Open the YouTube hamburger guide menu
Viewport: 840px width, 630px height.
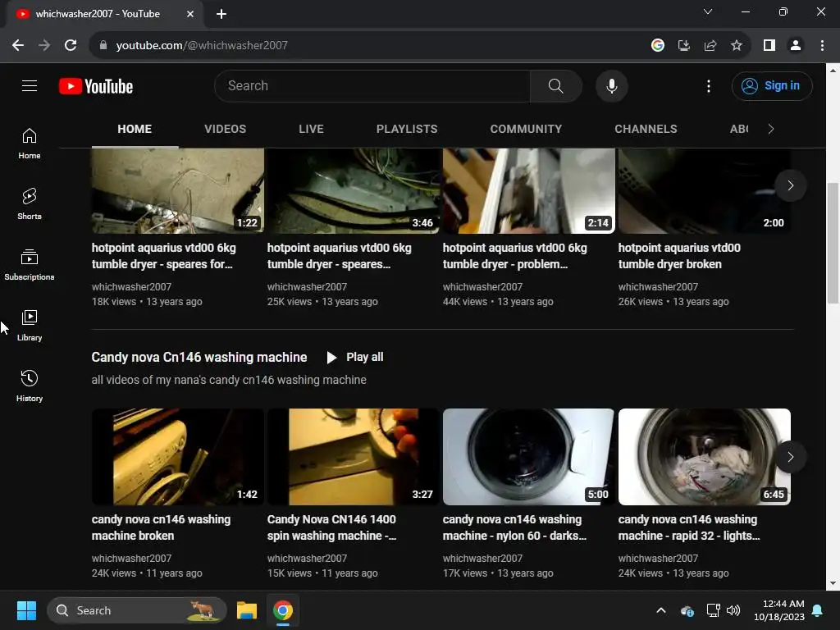[x=30, y=85]
